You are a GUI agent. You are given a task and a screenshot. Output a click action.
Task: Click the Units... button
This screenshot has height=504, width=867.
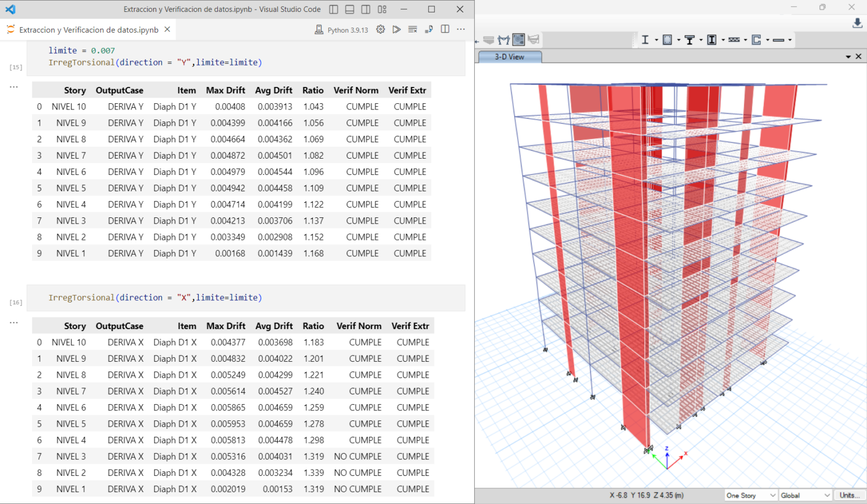pos(850,495)
